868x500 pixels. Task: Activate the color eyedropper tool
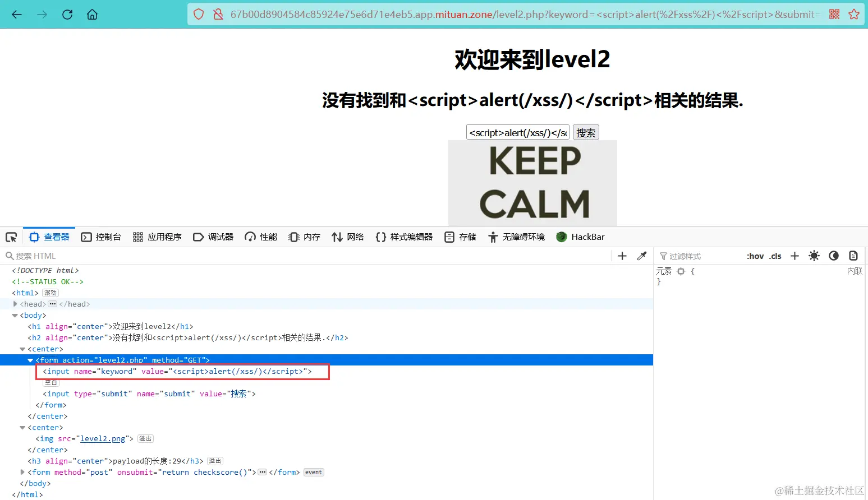point(642,256)
